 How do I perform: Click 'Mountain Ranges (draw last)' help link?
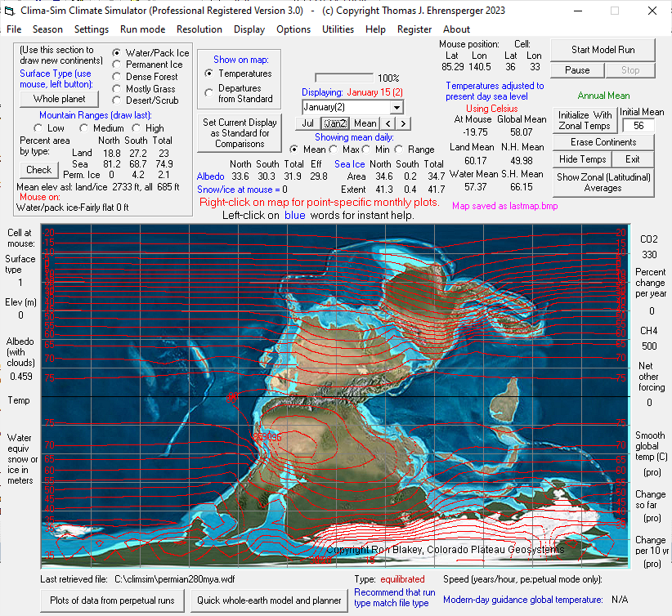[x=96, y=115]
